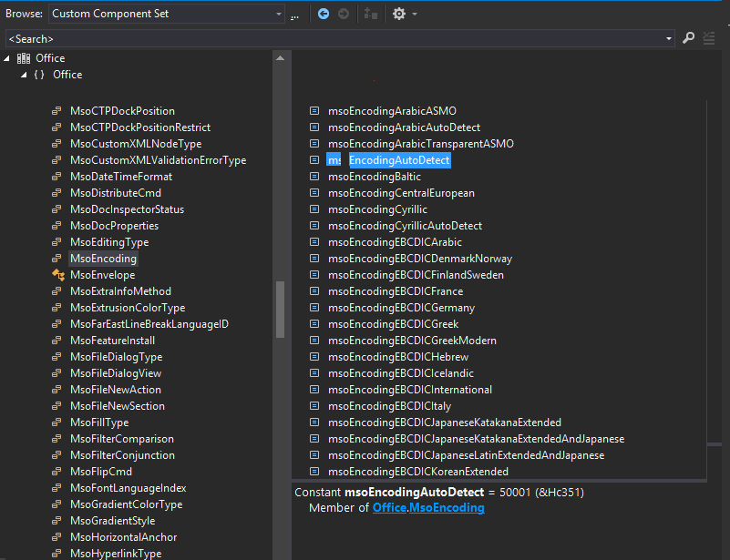Select MsoFileDialogView enum
The height and width of the screenshot is (560, 730).
(116, 373)
